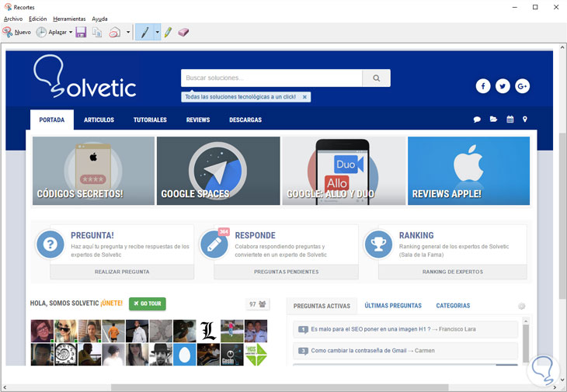Switch to the ARTICULOS tab
567x392 pixels.
point(99,120)
